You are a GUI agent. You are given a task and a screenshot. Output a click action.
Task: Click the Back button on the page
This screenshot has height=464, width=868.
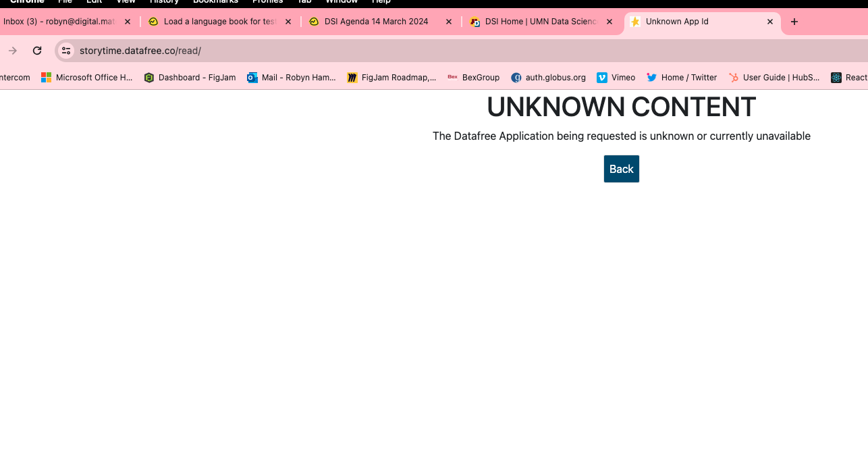coord(621,169)
